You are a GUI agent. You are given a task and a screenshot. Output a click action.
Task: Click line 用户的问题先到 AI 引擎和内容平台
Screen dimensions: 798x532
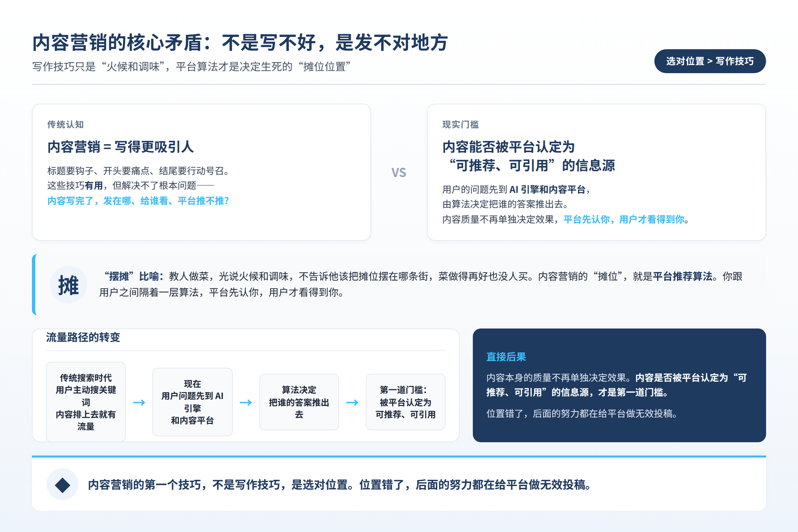(516, 189)
